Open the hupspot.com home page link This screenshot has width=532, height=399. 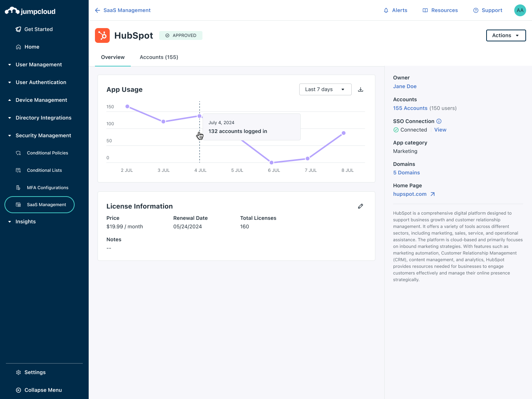410,194
